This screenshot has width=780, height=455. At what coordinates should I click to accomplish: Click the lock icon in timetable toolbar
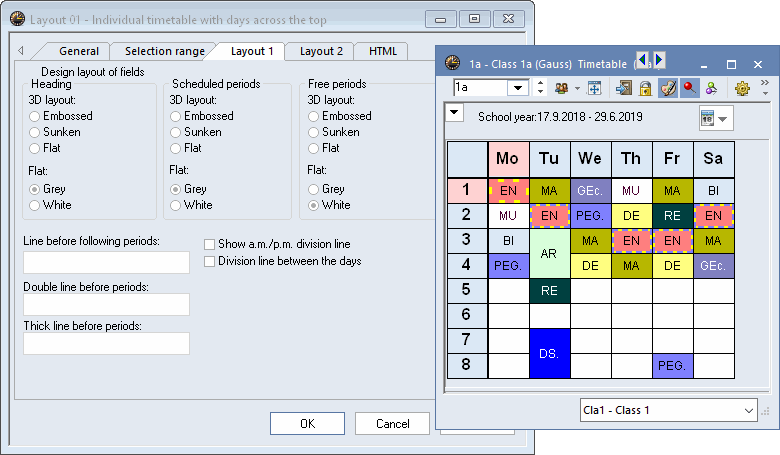645,88
